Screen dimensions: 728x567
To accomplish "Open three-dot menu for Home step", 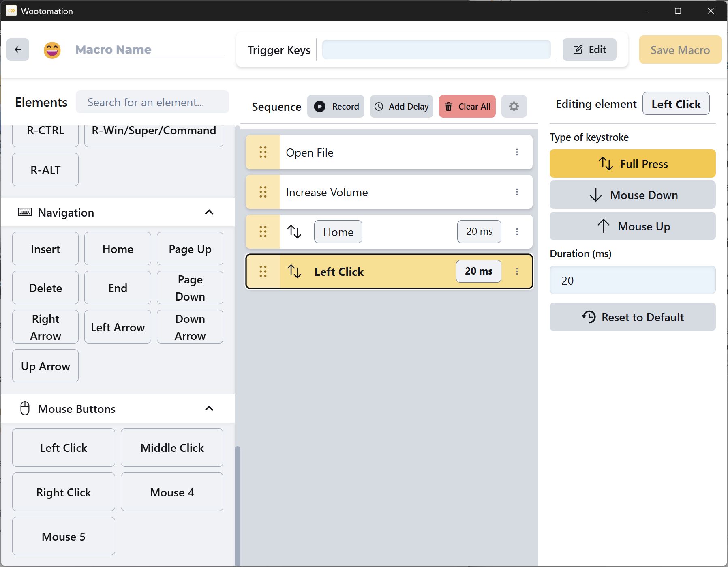I will tap(517, 232).
